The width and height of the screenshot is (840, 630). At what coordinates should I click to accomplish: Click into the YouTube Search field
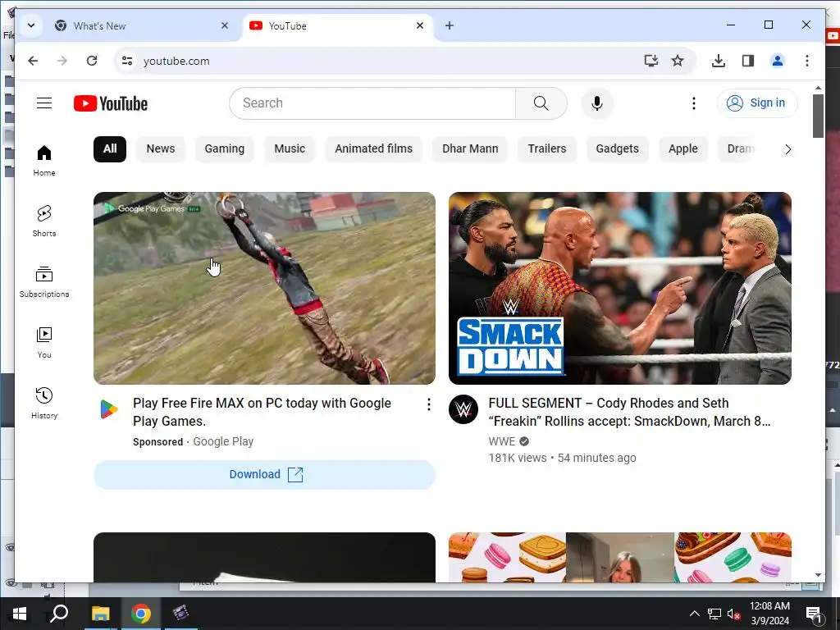point(375,103)
